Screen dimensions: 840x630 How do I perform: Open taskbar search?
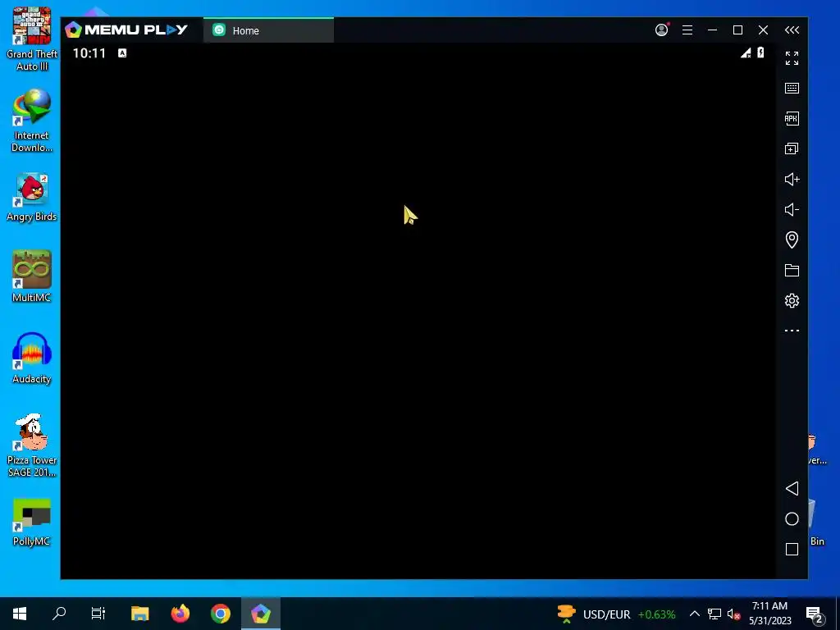tap(59, 614)
